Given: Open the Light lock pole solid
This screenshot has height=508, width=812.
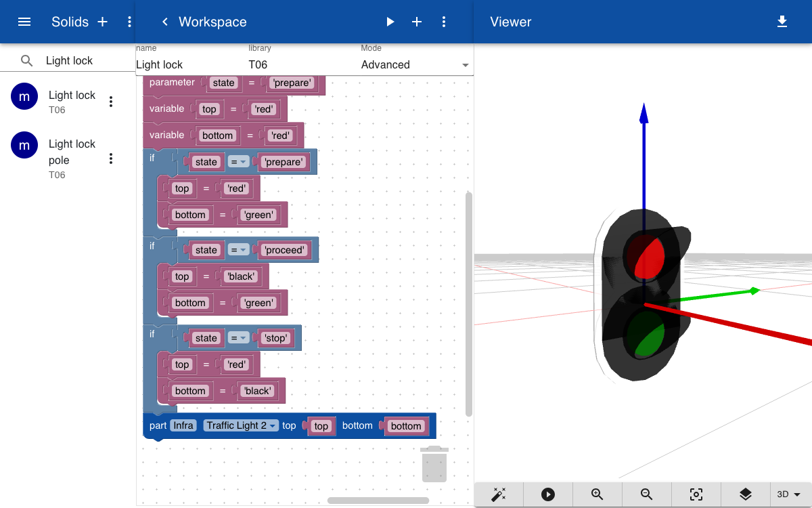Looking at the screenshot, I should pos(68,158).
